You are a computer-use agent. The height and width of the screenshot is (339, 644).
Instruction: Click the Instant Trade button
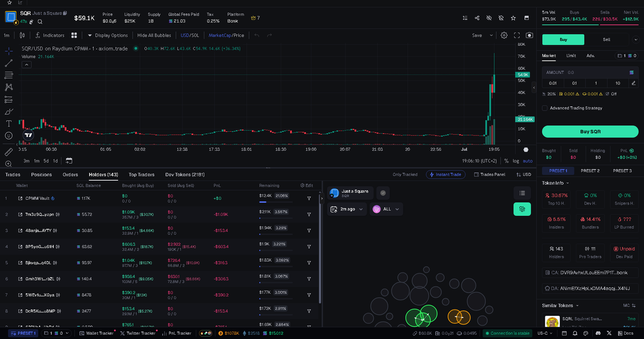[446, 175]
